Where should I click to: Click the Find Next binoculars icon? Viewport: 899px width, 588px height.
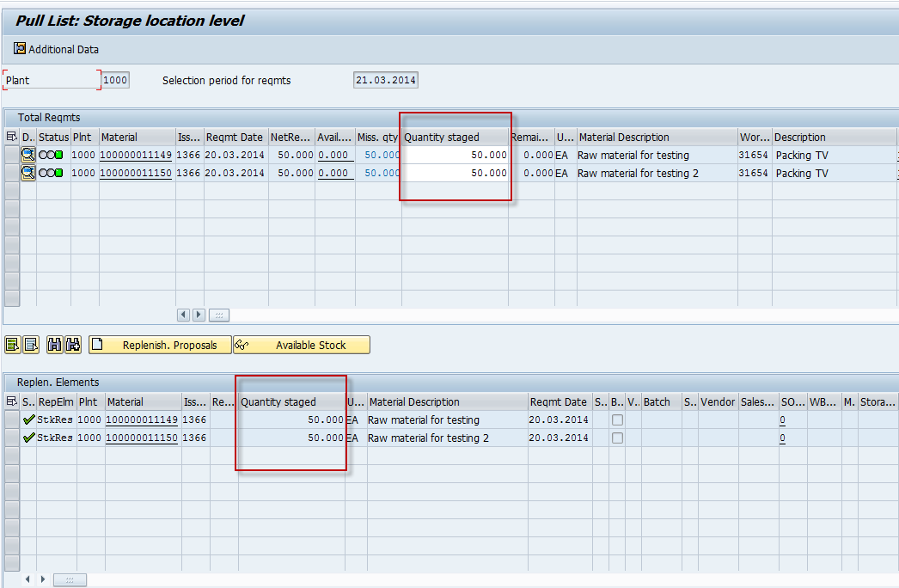(x=73, y=345)
